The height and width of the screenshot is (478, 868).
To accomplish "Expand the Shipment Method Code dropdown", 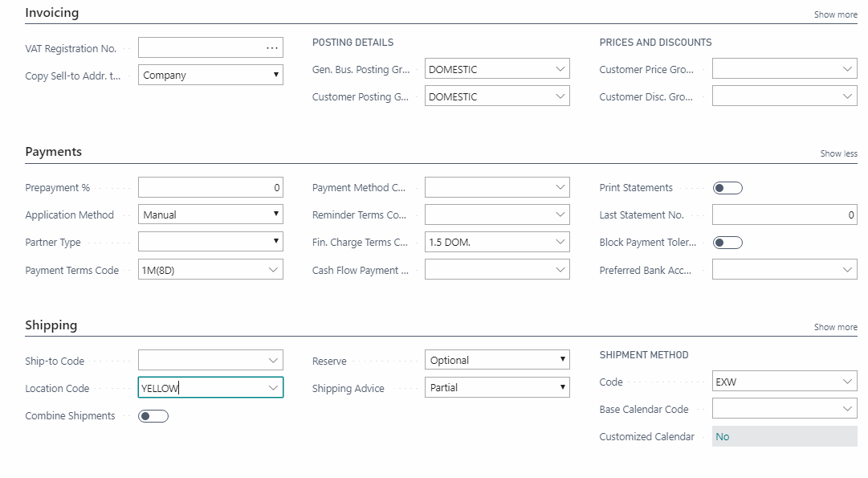I will [847, 382].
